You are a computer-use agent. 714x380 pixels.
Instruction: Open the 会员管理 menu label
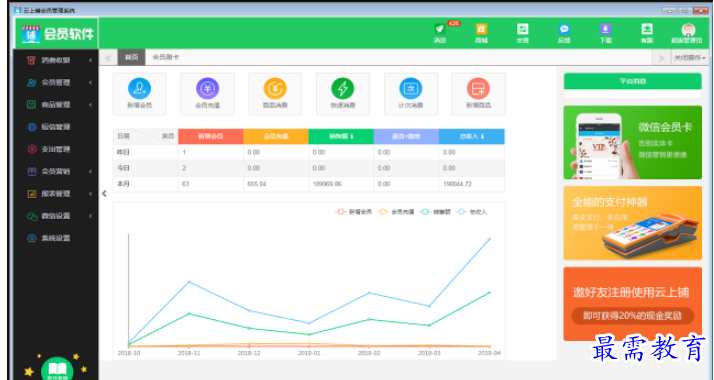(56, 82)
